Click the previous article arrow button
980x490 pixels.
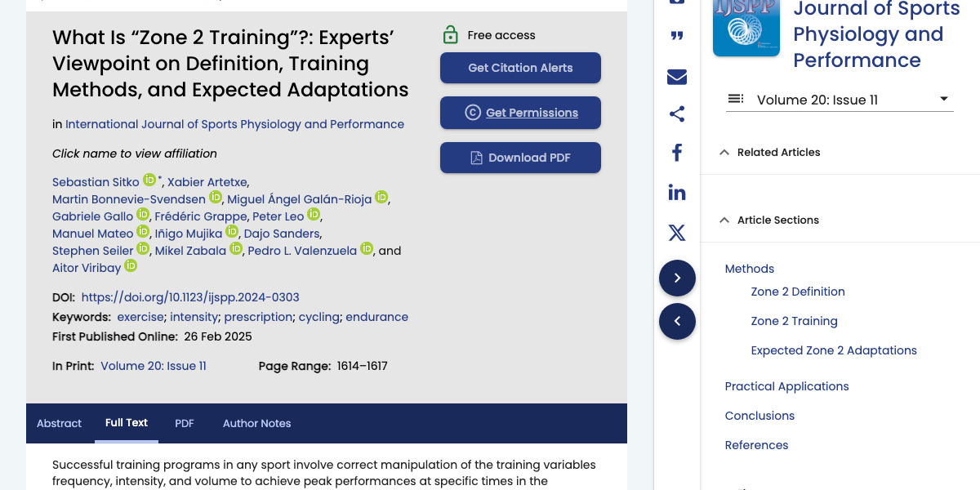coord(677,322)
